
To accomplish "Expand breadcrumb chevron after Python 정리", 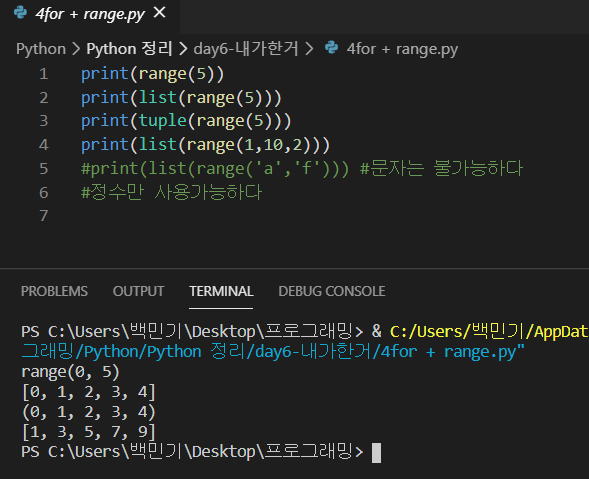I will [x=183, y=49].
